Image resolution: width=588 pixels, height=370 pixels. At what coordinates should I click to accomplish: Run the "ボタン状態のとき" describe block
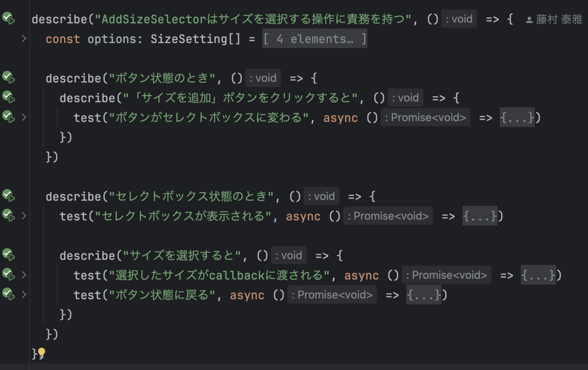pos(8,77)
